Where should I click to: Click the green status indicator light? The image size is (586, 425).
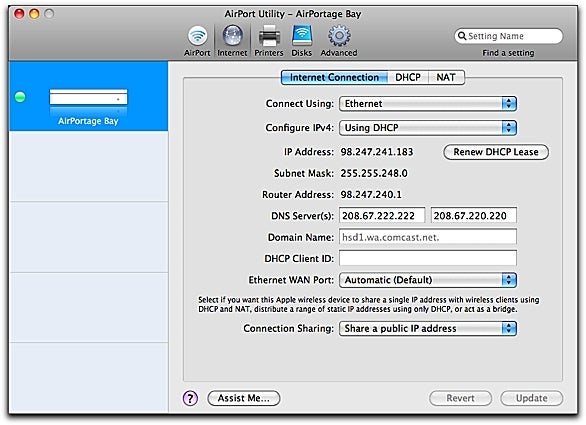(x=20, y=97)
